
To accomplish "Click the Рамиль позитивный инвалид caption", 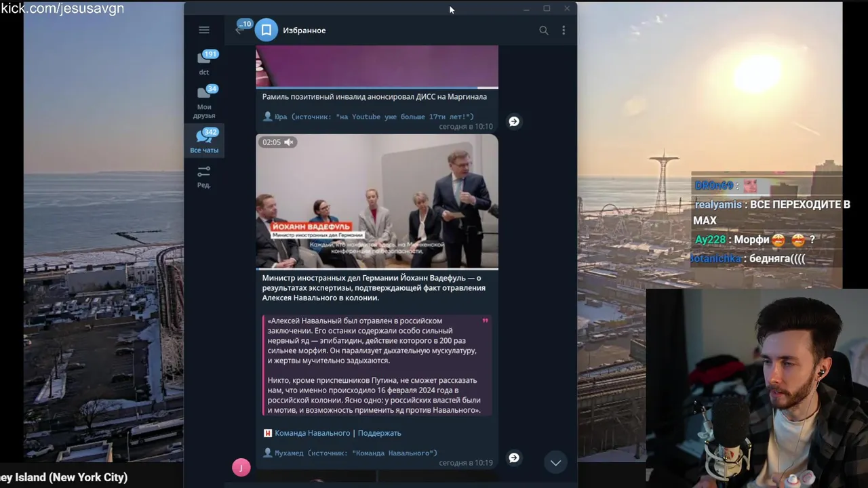I will point(374,97).
